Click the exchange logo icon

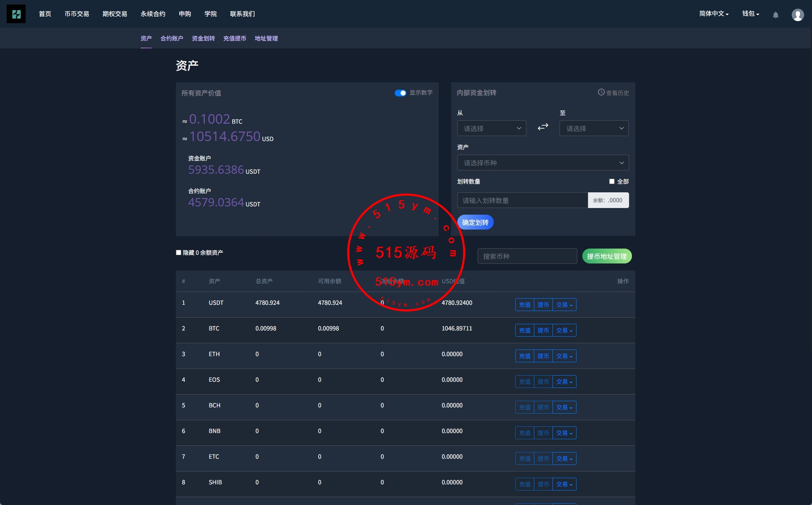tap(16, 14)
